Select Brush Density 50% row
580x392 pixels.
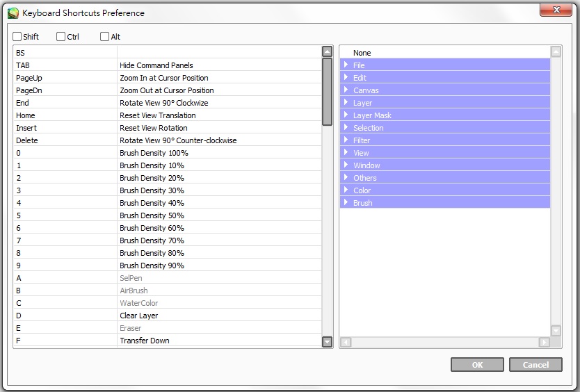168,215
